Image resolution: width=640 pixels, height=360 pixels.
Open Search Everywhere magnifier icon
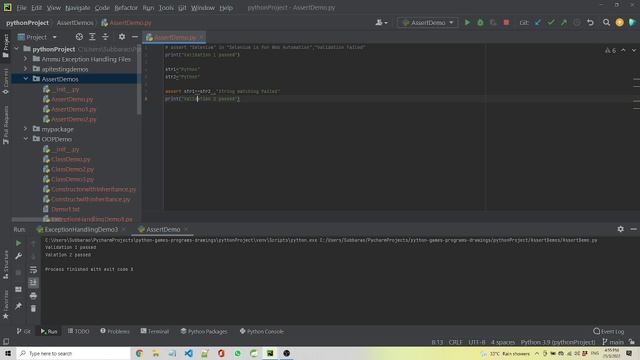tap(607, 23)
